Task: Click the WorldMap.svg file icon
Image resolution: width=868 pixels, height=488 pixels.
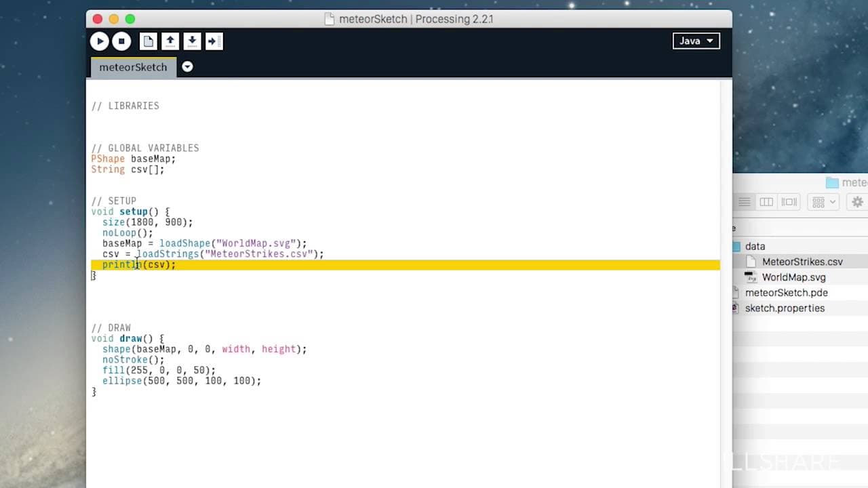Action: [x=750, y=277]
